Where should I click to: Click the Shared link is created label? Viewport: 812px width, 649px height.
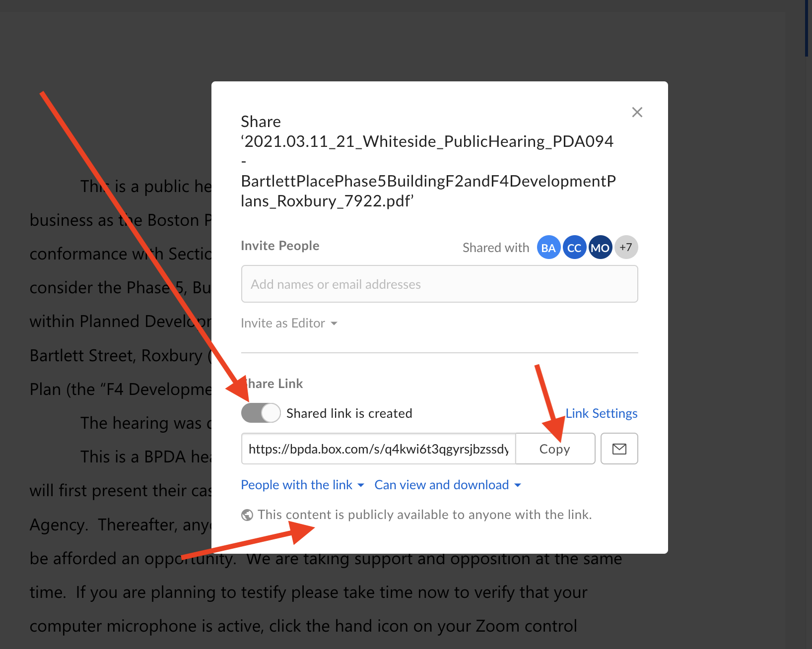tap(349, 413)
